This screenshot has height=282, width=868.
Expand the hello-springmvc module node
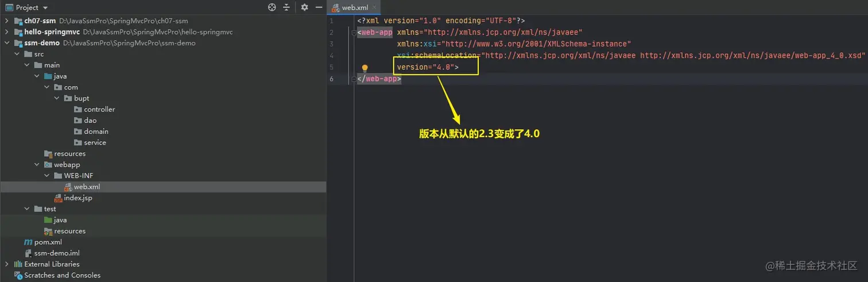7,32
